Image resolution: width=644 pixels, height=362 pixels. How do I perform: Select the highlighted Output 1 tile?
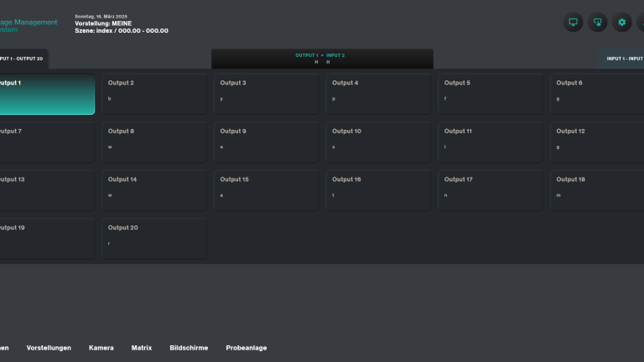[46, 95]
